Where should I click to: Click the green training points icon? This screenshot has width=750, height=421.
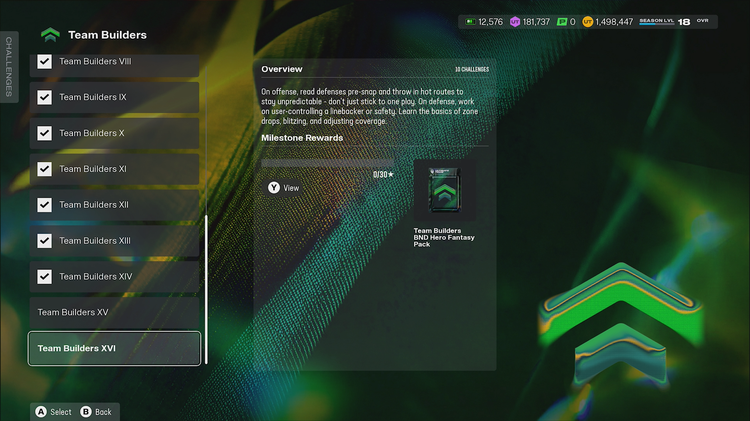pyautogui.click(x=562, y=21)
